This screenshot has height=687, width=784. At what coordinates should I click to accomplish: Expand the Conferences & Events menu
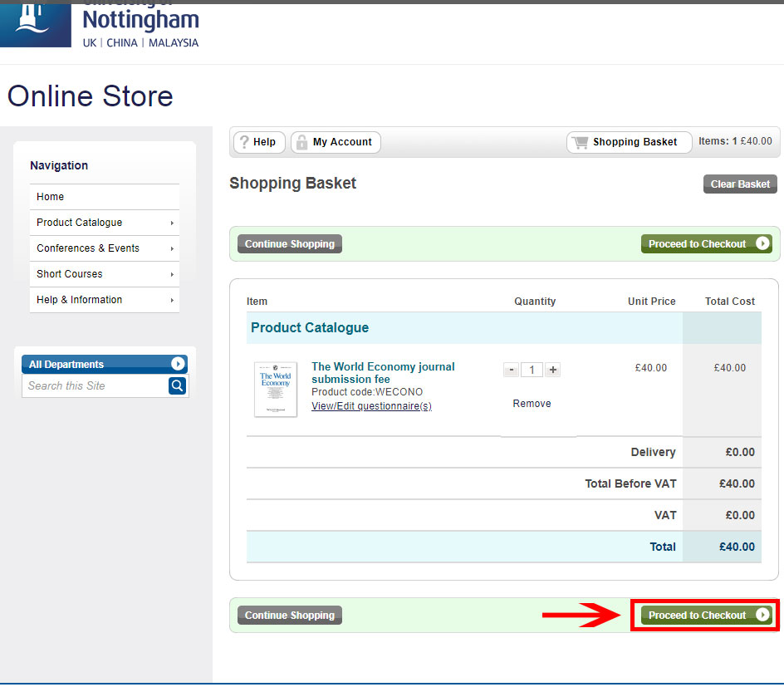point(105,248)
